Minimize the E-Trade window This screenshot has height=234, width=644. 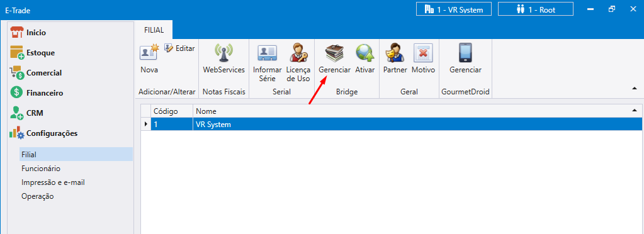coord(590,9)
